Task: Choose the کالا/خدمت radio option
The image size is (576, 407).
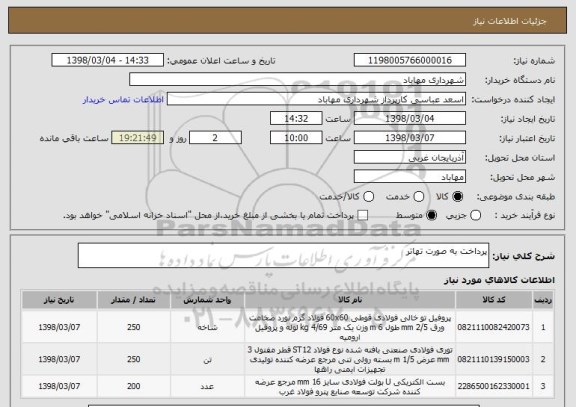Action: point(368,197)
